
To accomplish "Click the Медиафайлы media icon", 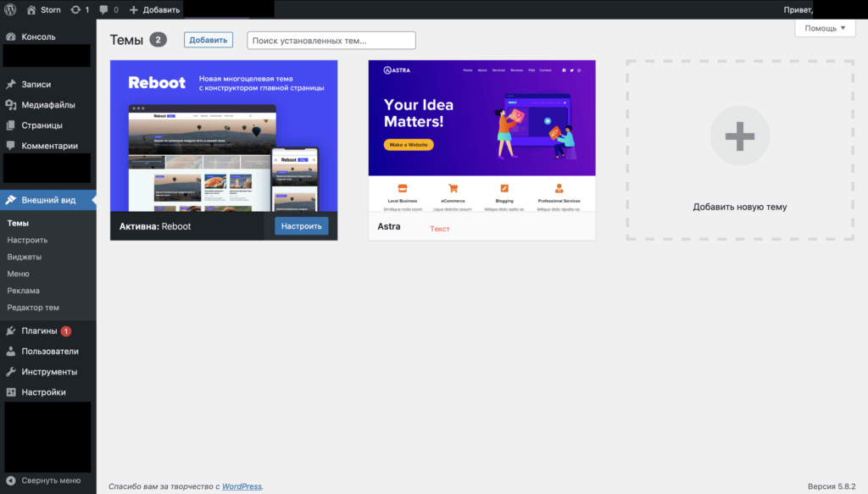I will pos(10,104).
